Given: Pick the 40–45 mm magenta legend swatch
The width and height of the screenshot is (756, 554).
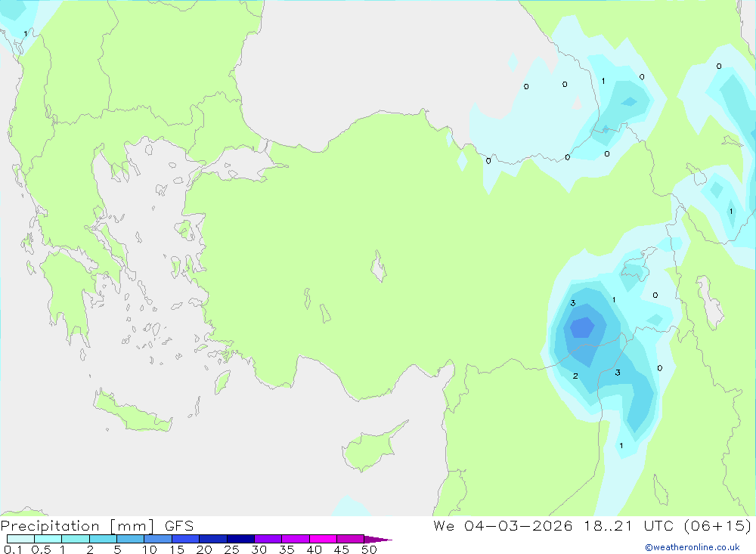Looking at the screenshot, I should click(x=323, y=539).
